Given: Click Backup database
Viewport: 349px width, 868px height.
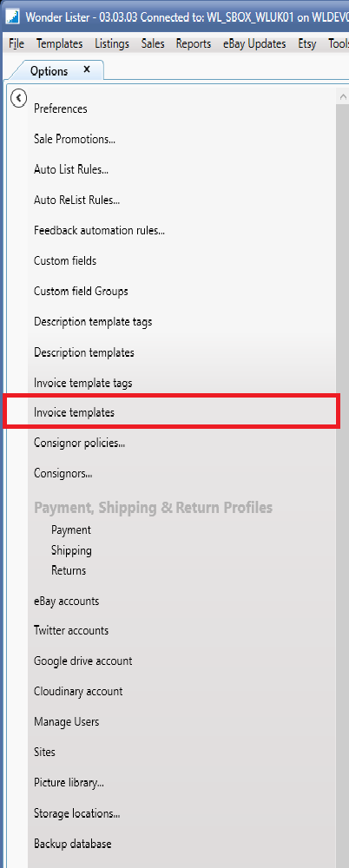Looking at the screenshot, I should coord(73,844).
